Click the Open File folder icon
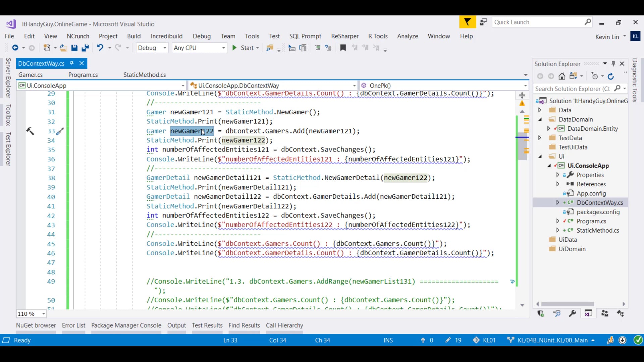The width and height of the screenshot is (644, 362). pyautogui.click(x=63, y=48)
